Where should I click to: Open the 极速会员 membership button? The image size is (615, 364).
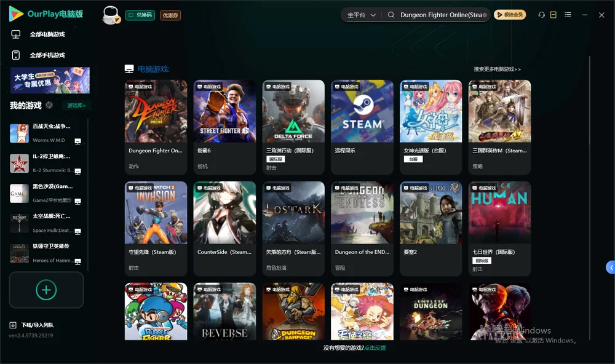510,15
